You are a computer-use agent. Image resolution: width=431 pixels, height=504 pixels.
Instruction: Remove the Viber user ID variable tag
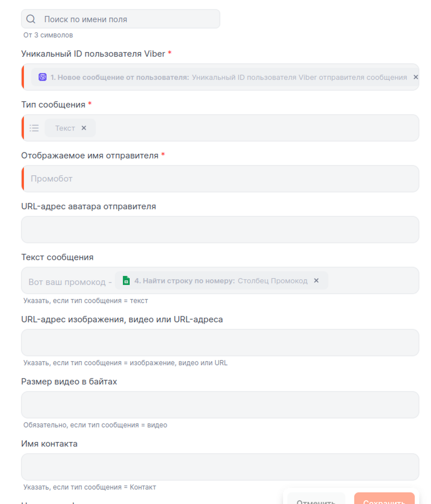click(x=416, y=77)
